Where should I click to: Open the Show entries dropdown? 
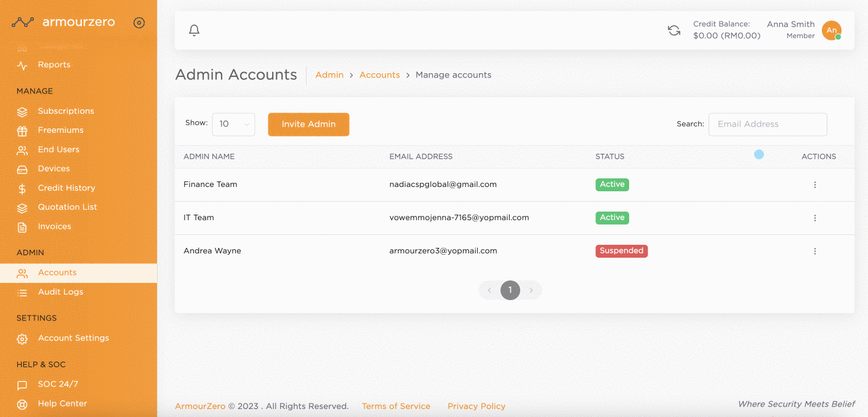tap(233, 124)
